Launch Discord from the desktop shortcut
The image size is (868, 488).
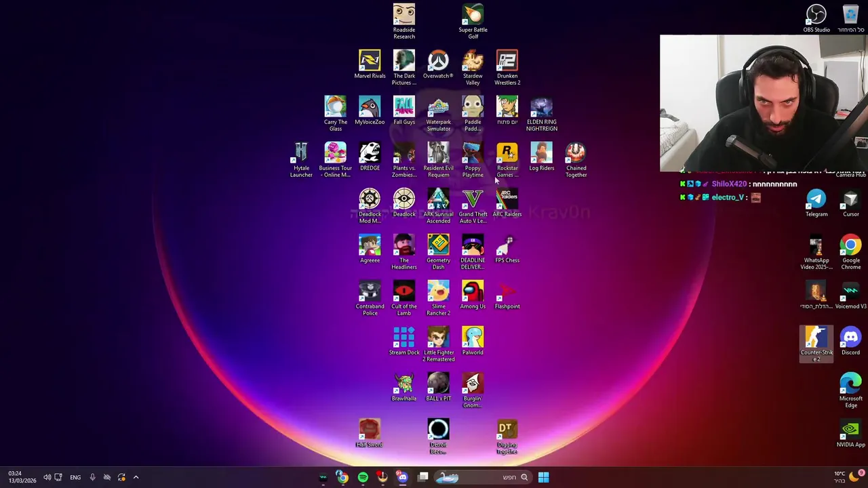pyautogui.click(x=850, y=341)
